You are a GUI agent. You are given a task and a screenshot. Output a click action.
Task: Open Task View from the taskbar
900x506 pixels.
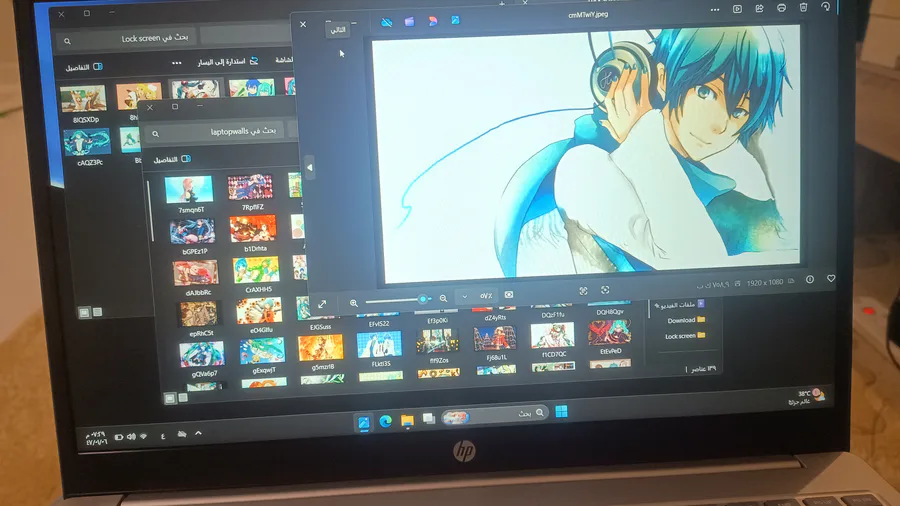point(428,419)
